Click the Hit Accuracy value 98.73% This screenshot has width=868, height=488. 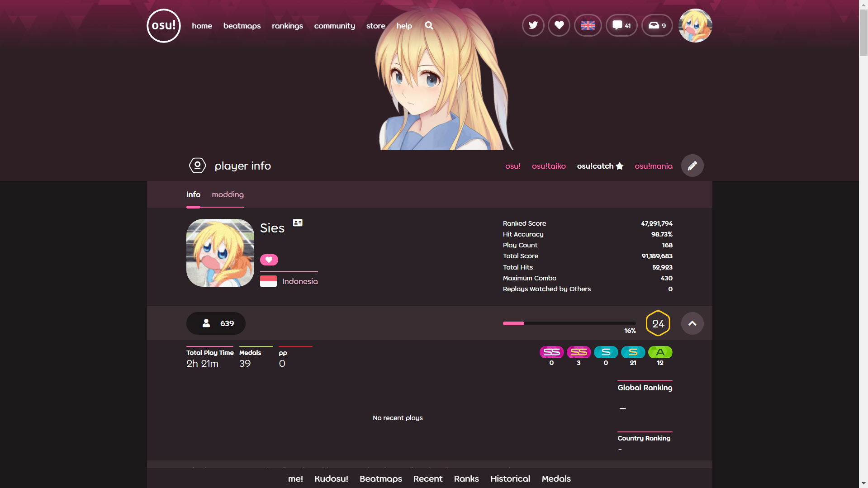point(662,234)
